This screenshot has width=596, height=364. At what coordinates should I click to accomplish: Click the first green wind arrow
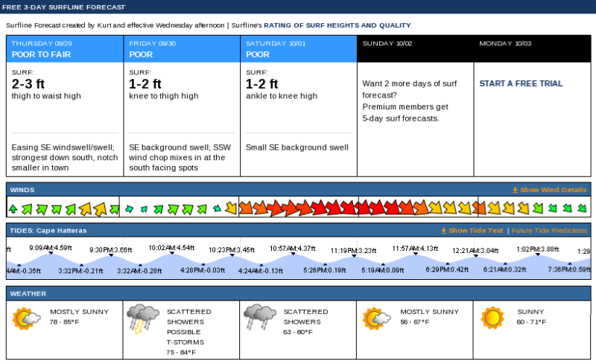pyautogui.click(x=13, y=208)
